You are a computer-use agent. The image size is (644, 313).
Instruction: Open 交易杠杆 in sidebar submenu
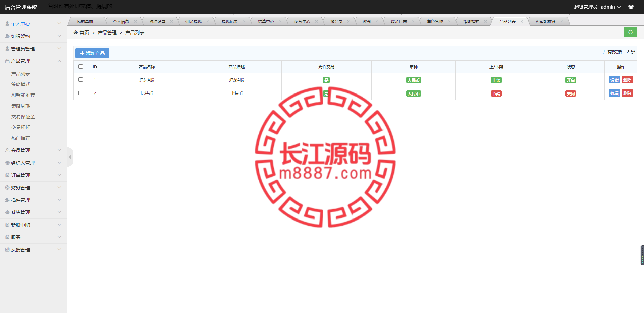click(x=21, y=127)
